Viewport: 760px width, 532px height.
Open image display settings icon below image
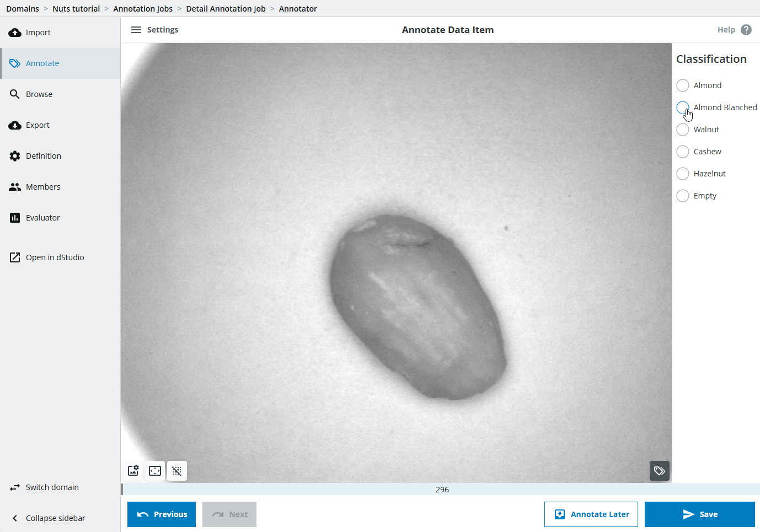click(133, 471)
